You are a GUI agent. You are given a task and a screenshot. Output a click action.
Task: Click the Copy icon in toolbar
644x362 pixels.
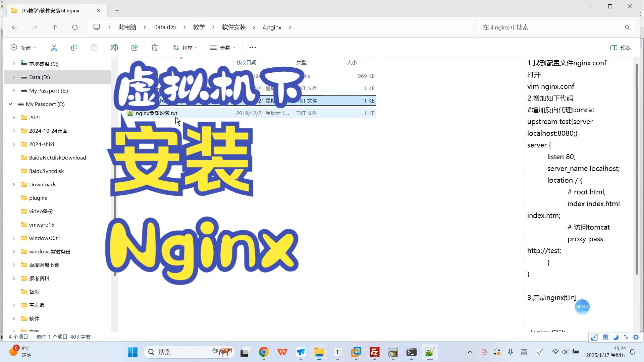74,48
